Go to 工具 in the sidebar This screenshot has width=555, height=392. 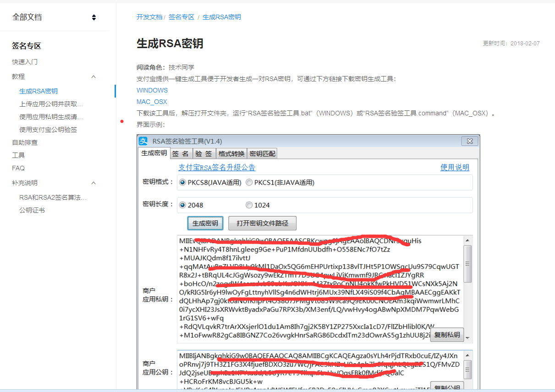click(18, 155)
